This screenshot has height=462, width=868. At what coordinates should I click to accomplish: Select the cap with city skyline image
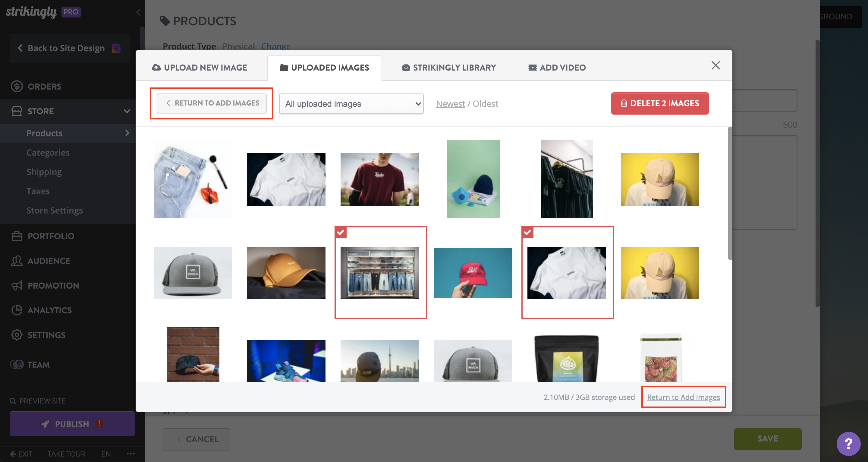(380, 361)
